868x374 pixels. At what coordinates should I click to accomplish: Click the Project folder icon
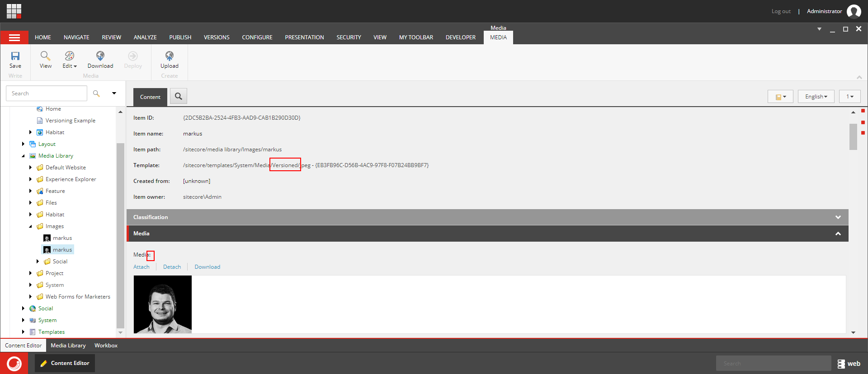pyautogui.click(x=40, y=273)
